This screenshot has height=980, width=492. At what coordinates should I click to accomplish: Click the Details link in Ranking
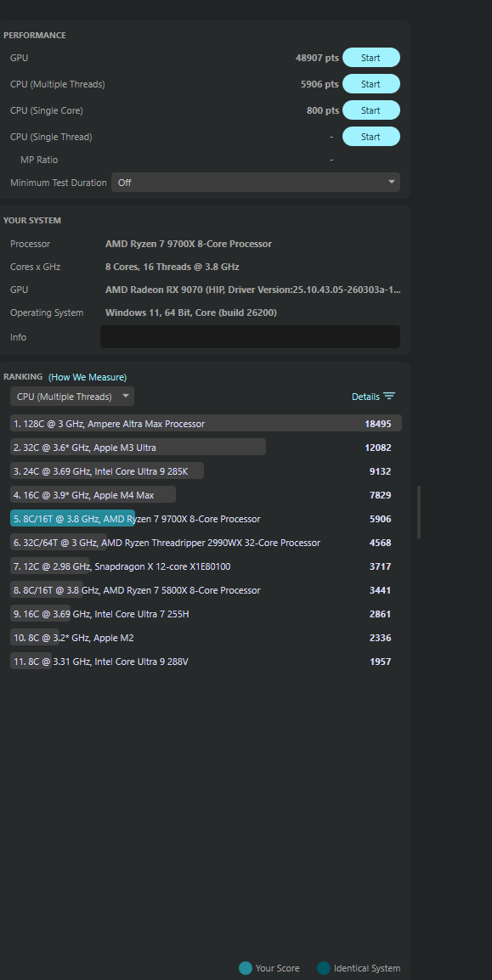pyautogui.click(x=365, y=397)
